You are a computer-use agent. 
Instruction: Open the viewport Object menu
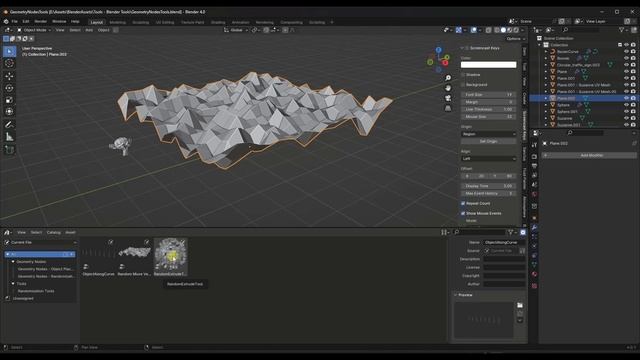pos(103,30)
